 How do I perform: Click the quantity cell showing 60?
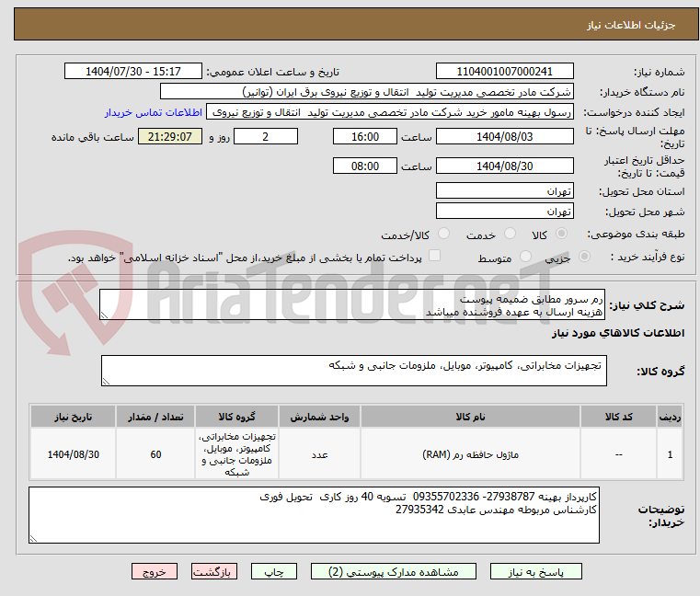(x=155, y=454)
